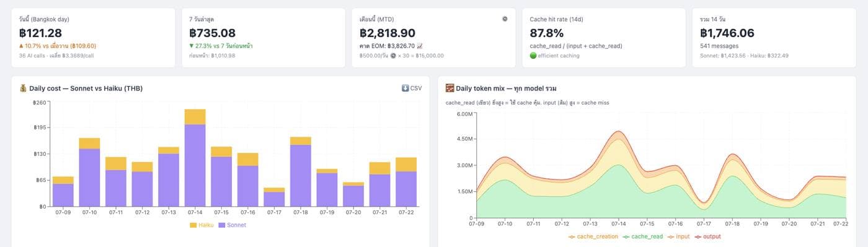Click the ก่อนหน้า: ฿1,010.98 text
Viewport: 868px width, 247px height.
[x=212, y=56]
